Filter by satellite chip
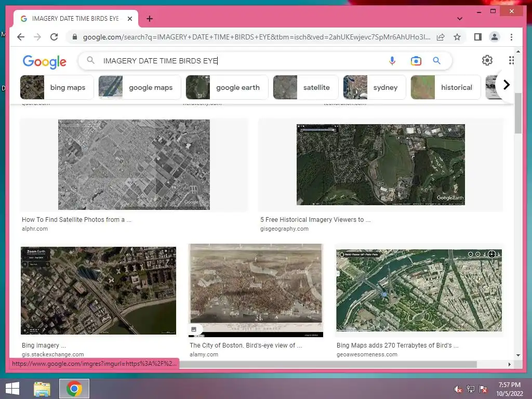Viewport: 532px width, 399px height. coord(305,87)
